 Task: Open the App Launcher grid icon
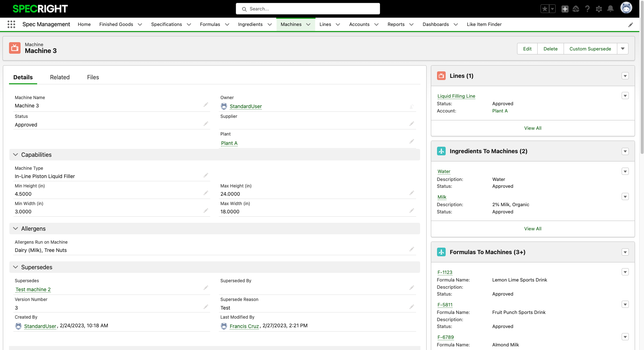click(x=11, y=24)
